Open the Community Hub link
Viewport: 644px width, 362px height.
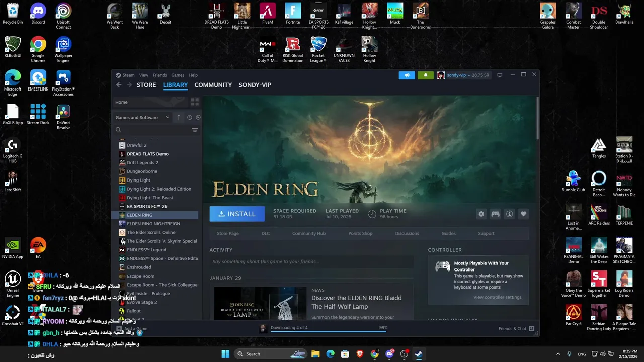[x=309, y=233]
